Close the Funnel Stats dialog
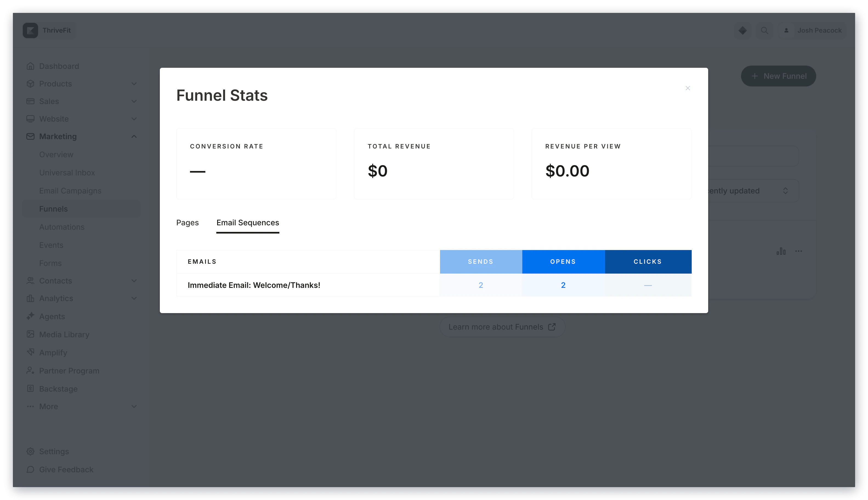Screen dimensions: 868x500 (x=688, y=88)
